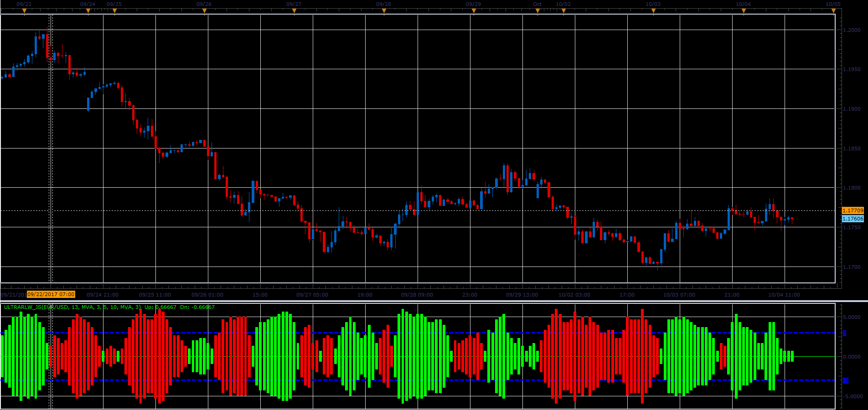
Task: Click the 09/24 21:00 time axis label
Action: (103, 295)
